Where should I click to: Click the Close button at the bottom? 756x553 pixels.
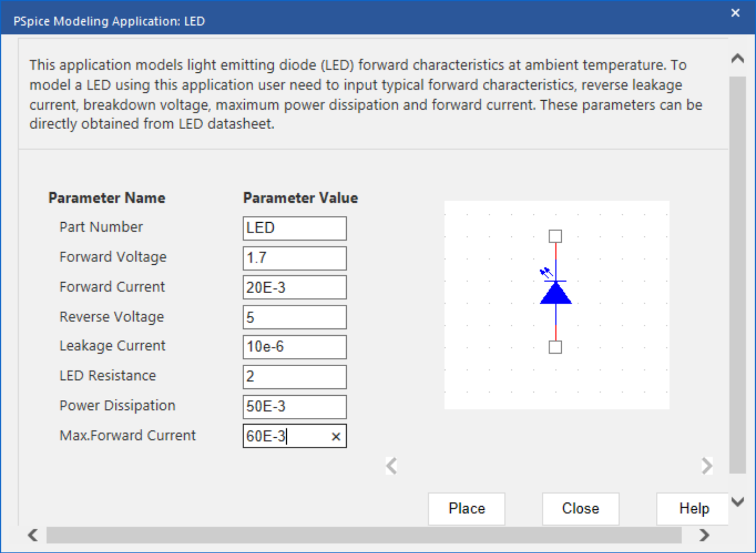580,509
